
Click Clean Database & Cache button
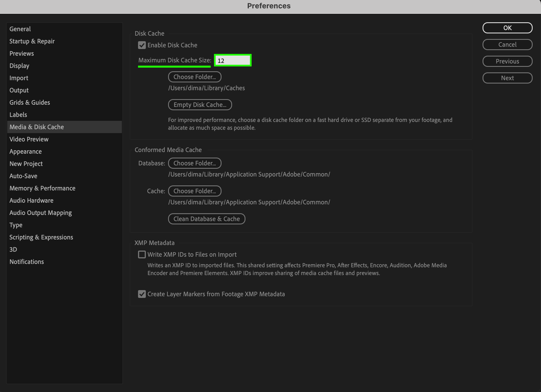tap(206, 219)
